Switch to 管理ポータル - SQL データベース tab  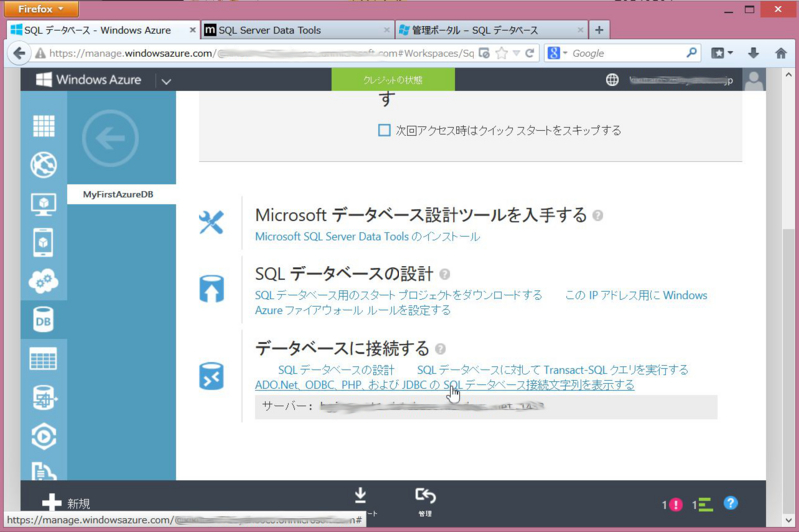coord(491,30)
